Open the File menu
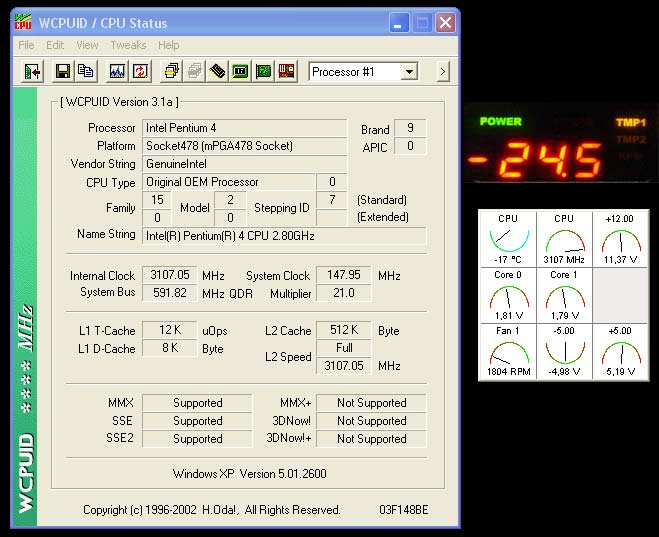This screenshot has width=659, height=537. (x=26, y=45)
